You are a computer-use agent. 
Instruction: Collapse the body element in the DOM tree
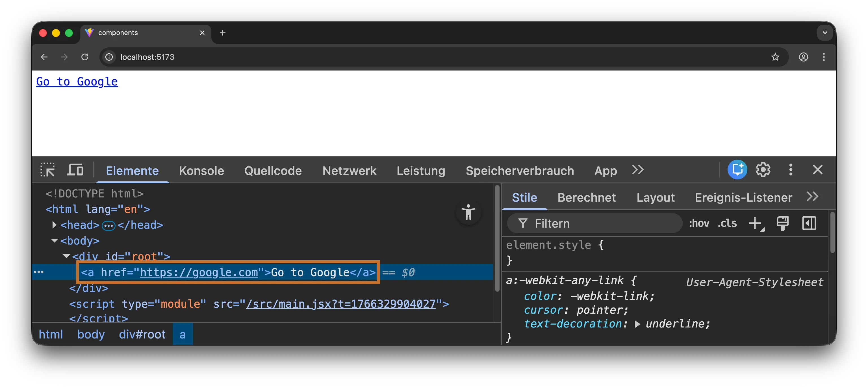point(54,241)
